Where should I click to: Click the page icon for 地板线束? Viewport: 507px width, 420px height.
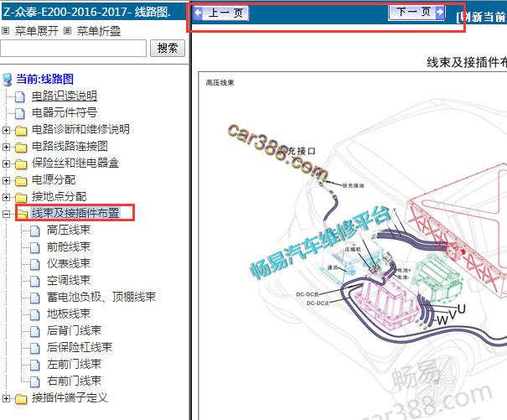click(35, 314)
